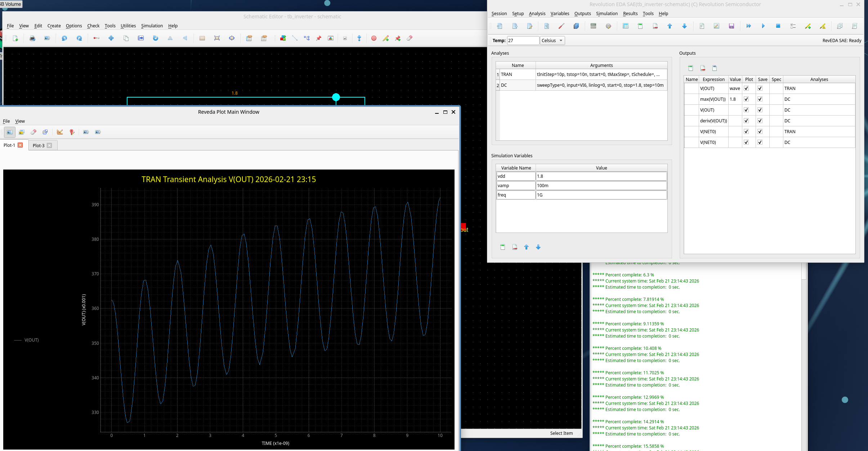Open the View menu in plot window
This screenshot has width=868, height=451.
[20, 121]
